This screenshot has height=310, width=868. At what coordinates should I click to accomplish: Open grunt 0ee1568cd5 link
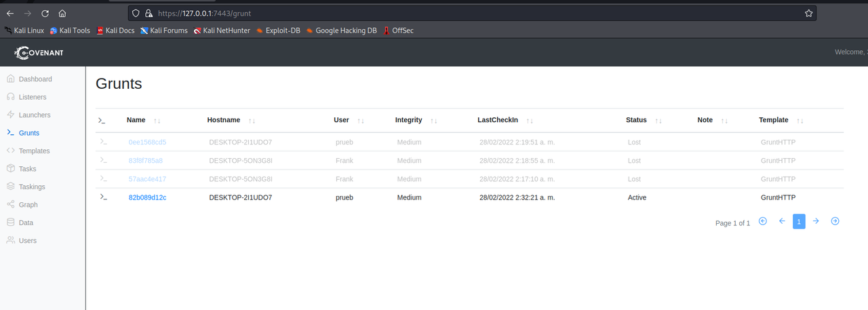tap(147, 142)
